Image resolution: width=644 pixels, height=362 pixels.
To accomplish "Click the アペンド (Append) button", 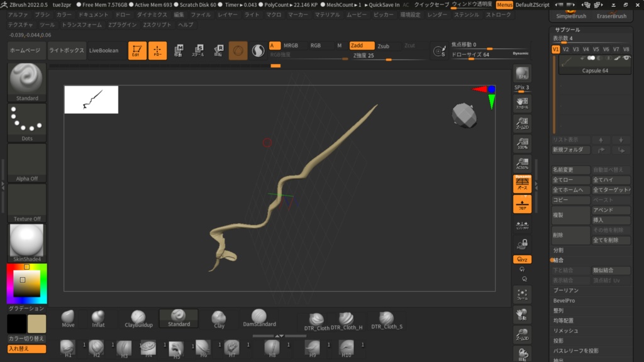I will click(x=611, y=210).
